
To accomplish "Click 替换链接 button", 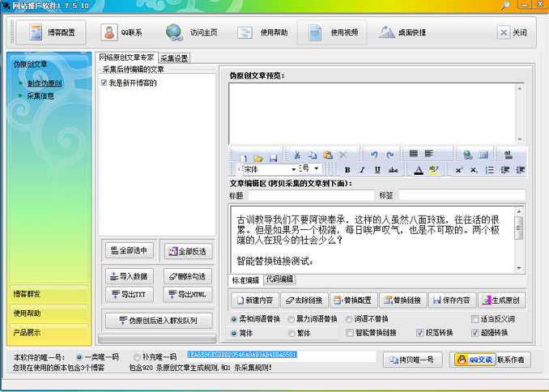I will coord(403,300).
